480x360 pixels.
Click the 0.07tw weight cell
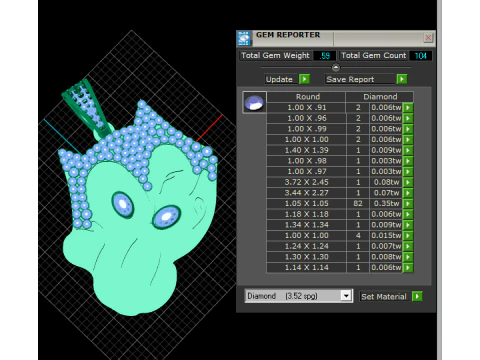[386, 193]
